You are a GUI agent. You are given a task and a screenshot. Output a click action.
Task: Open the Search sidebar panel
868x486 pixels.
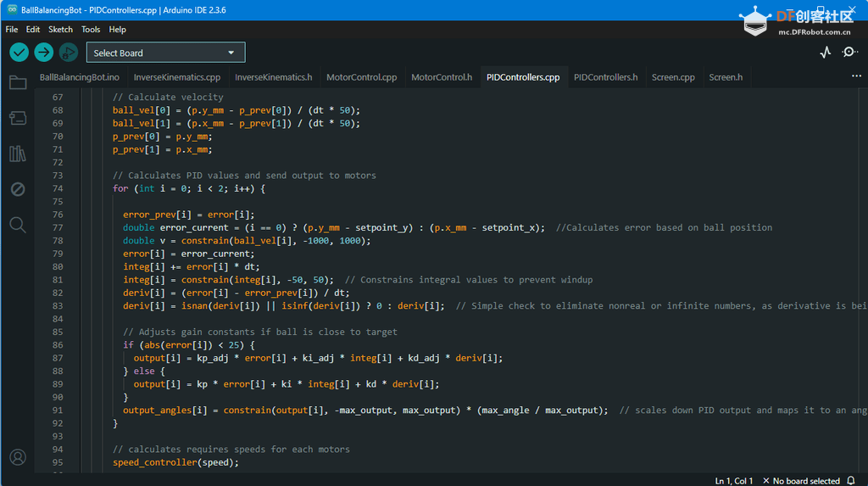[18, 225]
